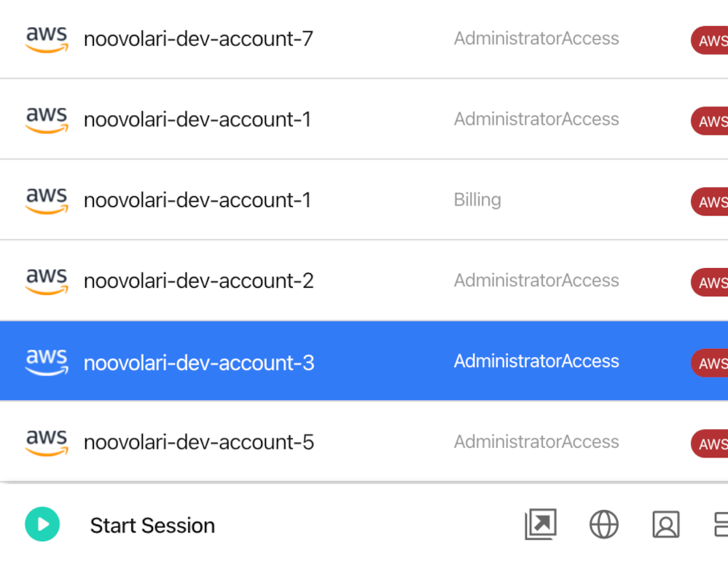728x566 pixels.
Task: Click the white AWS logo in the highlighted row
Action: (x=47, y=362)
